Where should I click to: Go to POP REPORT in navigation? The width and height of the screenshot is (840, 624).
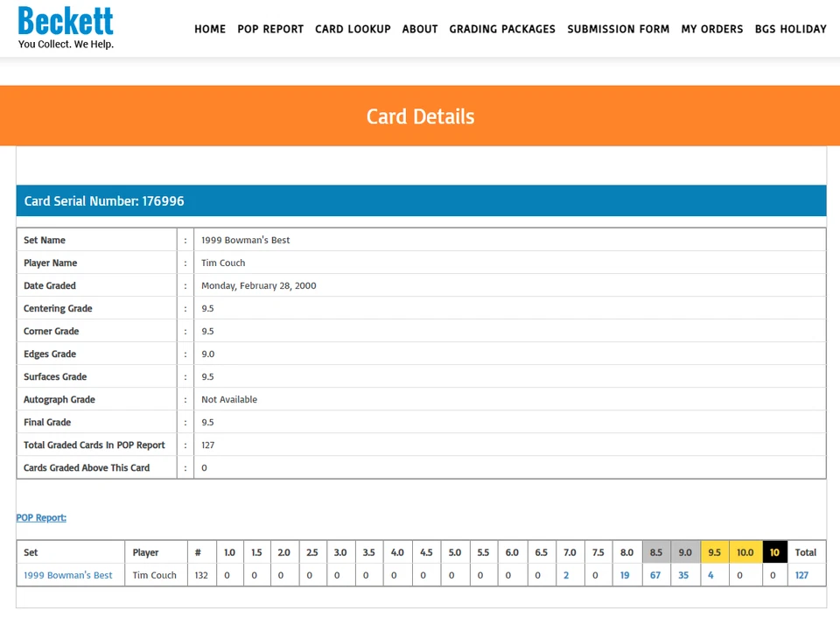coord(270,30)
